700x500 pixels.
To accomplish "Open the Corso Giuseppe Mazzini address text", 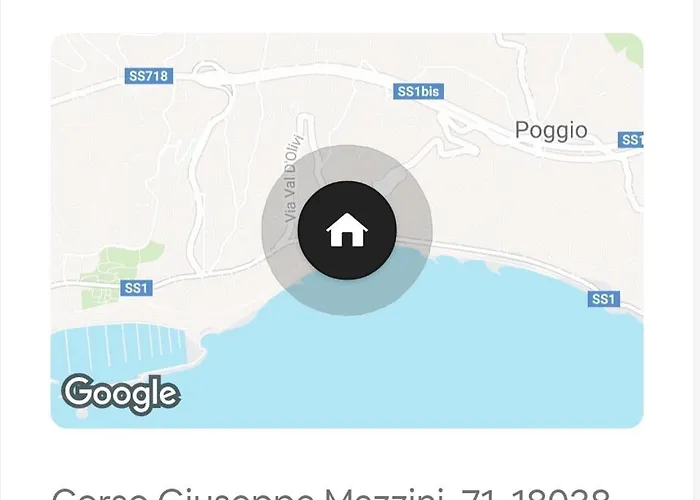I will [x=331, y=494].
